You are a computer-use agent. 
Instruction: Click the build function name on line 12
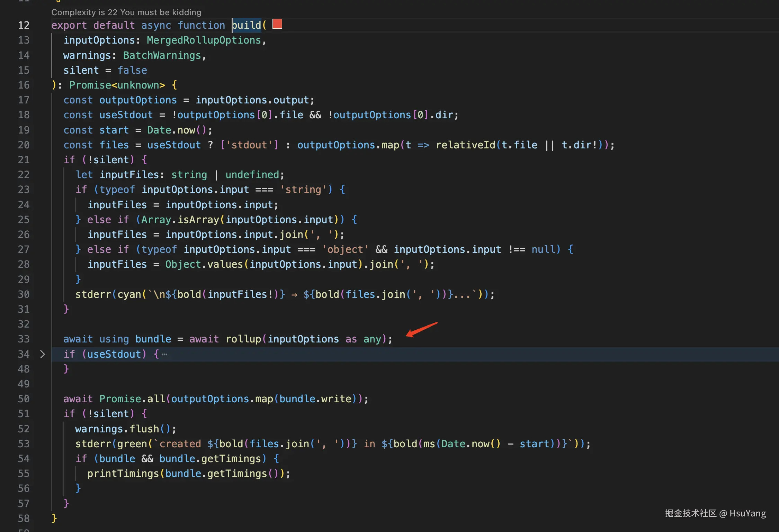point(246,25)
